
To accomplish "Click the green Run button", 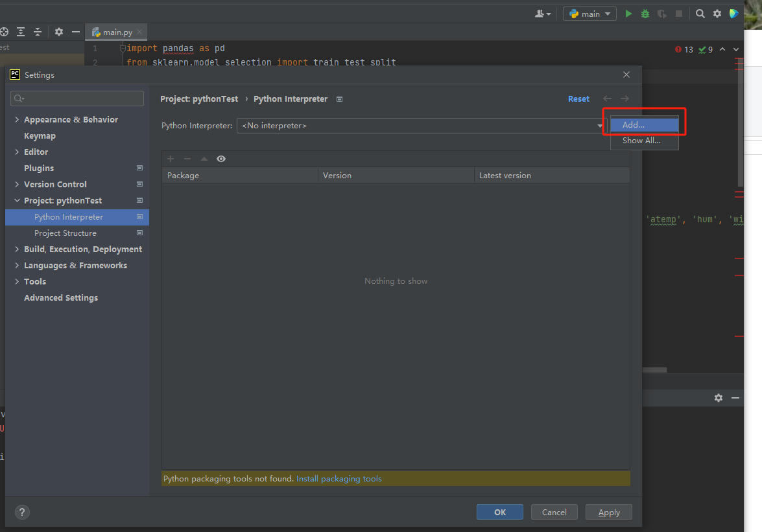I will pos(628,14).
